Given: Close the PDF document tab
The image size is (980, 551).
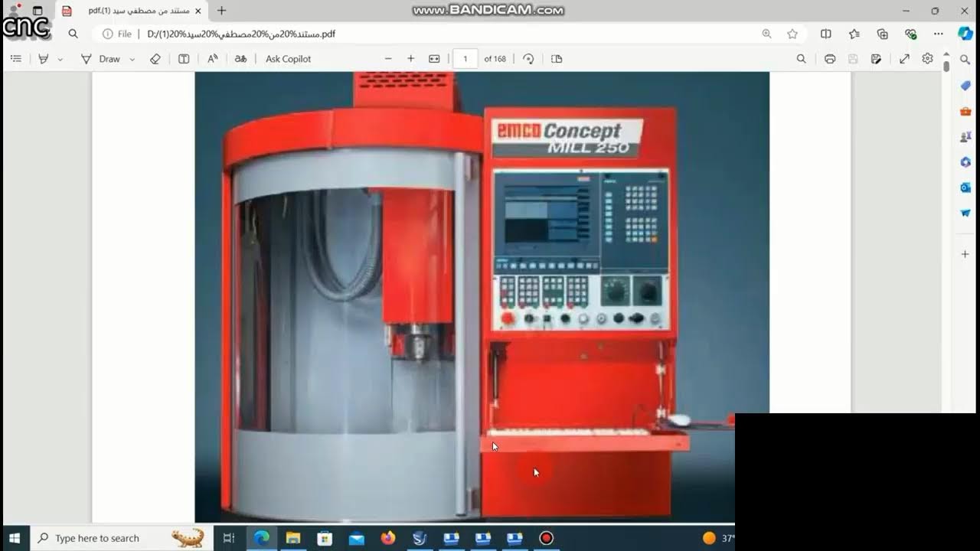Looking at the screenshot, I should pyautogui.click(x=198, y=11).
